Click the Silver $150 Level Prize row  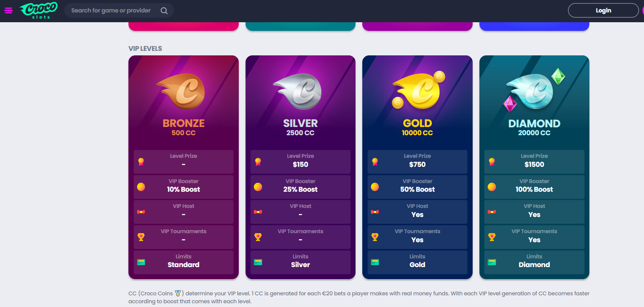point(300,162)
